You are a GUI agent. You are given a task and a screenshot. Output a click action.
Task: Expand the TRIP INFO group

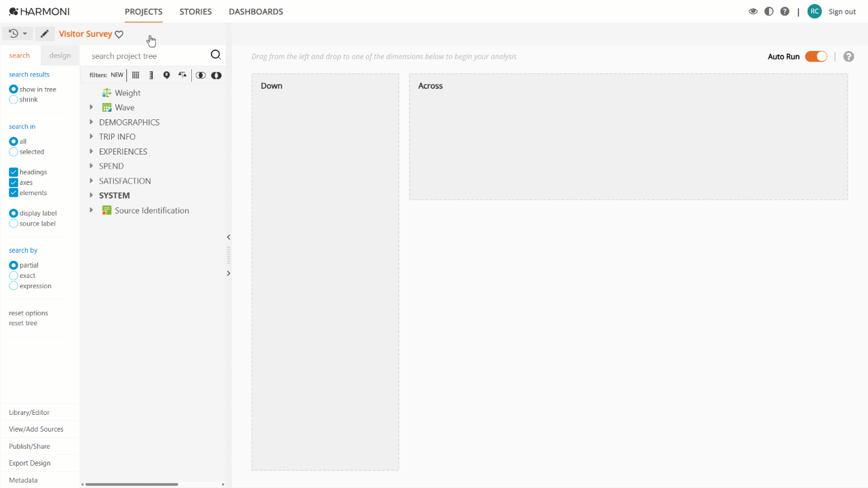coord(92,137)
